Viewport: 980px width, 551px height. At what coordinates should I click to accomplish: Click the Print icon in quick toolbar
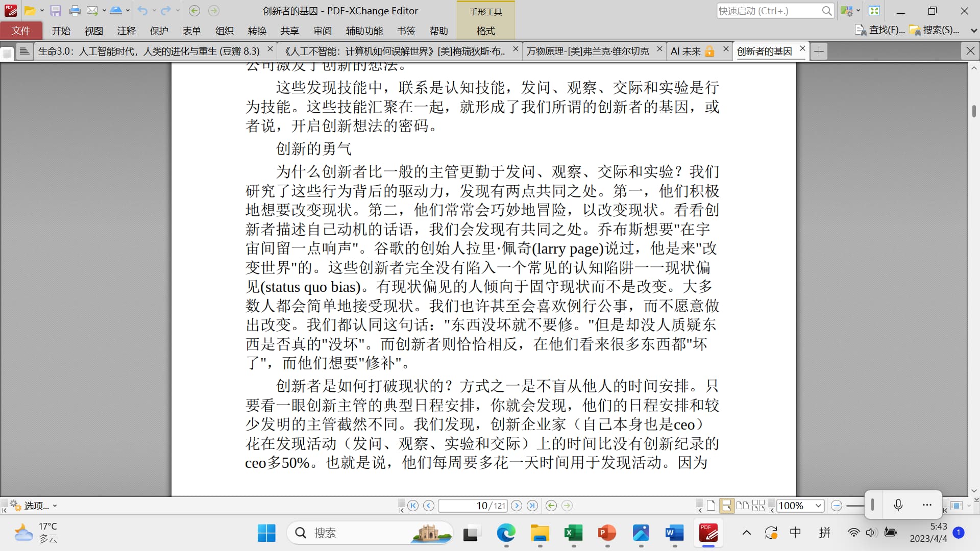tap(75, 11)
